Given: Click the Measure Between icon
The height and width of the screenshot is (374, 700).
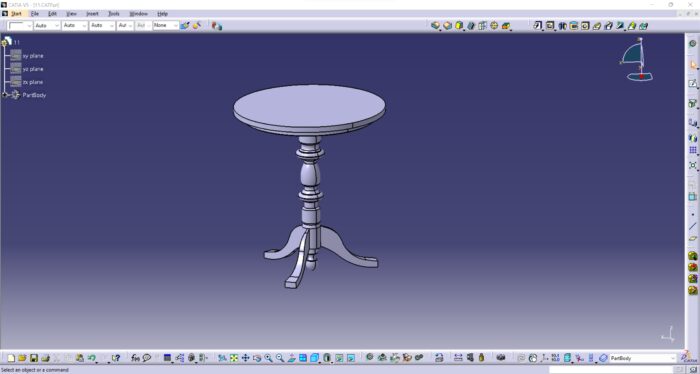Looking at the screenshot, I should pos(458,357).
